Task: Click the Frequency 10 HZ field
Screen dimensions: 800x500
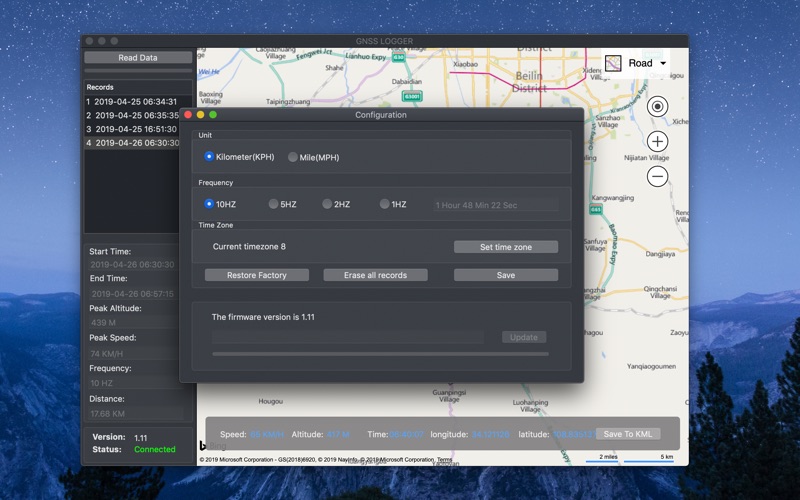Action: click(x=134, y=383)
